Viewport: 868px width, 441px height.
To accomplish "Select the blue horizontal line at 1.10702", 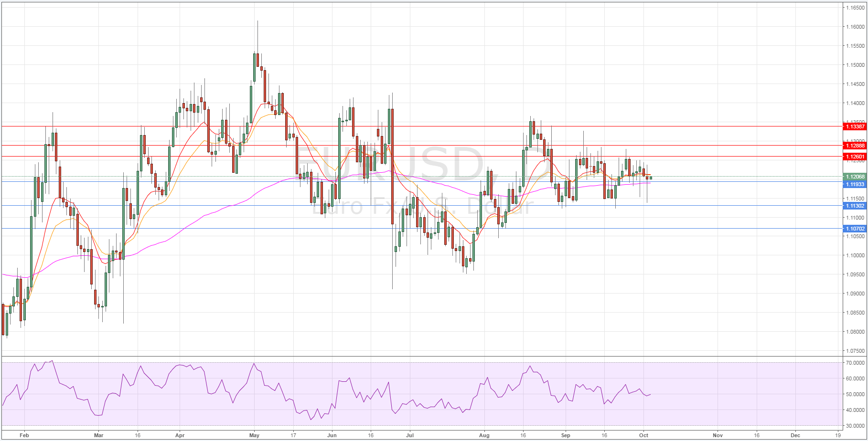I will 421,229.
